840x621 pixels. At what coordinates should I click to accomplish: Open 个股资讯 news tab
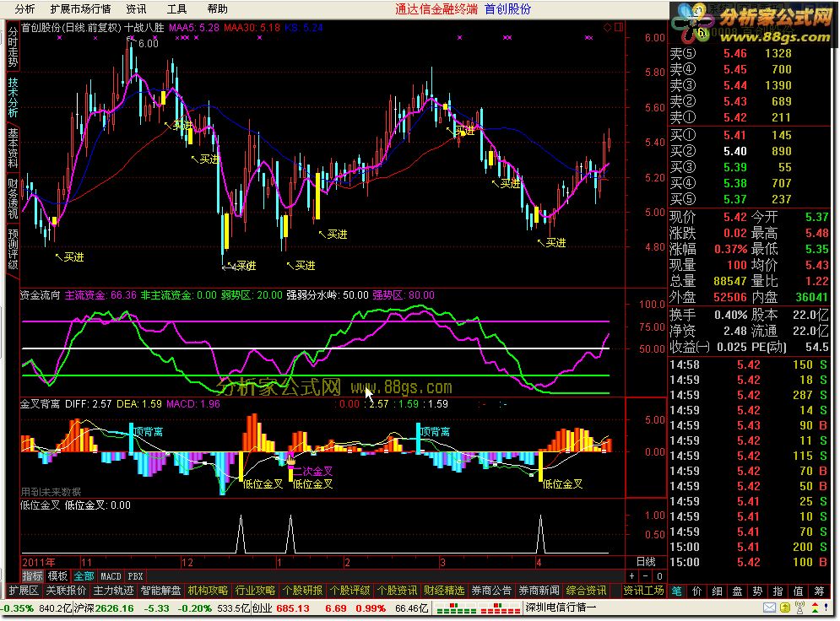(x=397, y=591)
